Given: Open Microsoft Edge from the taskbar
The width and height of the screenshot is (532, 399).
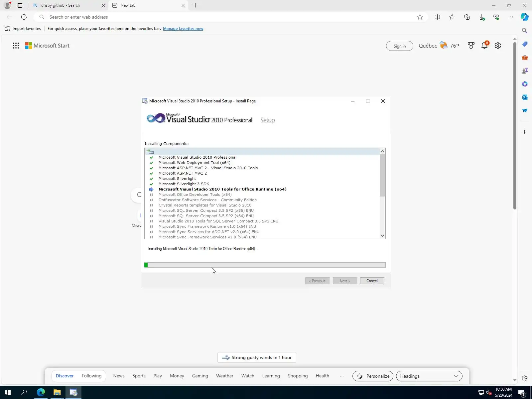Looking at the screenshot, I should pos(41,392).
